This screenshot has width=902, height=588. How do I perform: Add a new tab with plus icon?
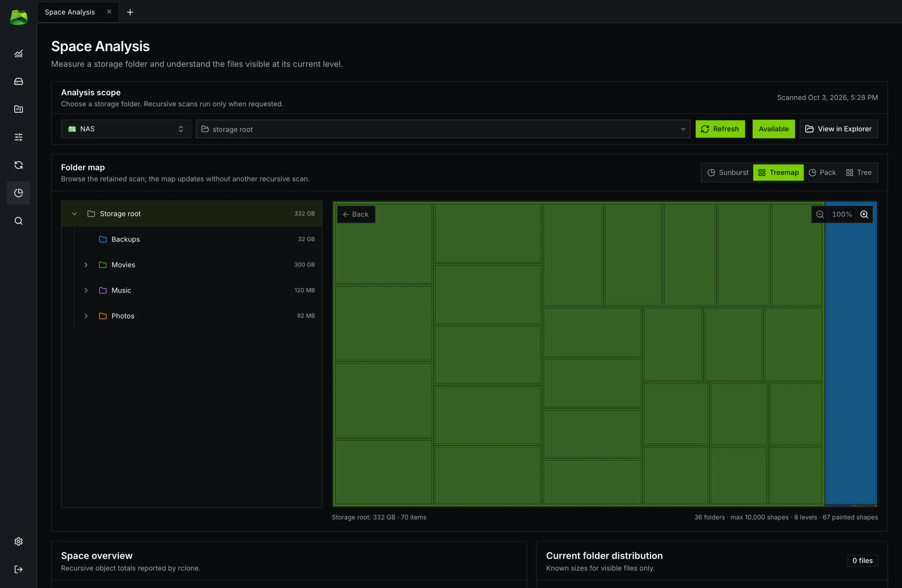[130, 12]
